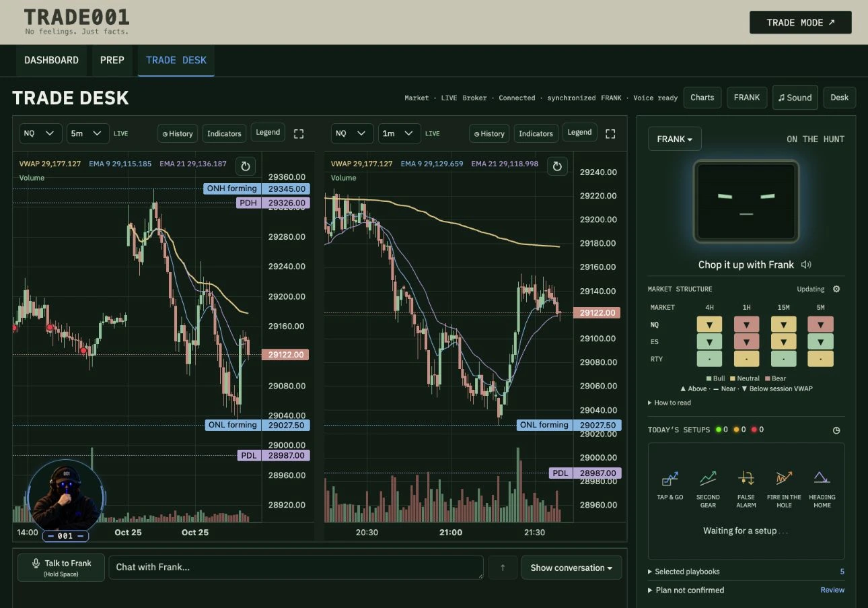Open History on the 5m chart
The height and width of the screenshot is (608, 868).
[x=178, y=133]
